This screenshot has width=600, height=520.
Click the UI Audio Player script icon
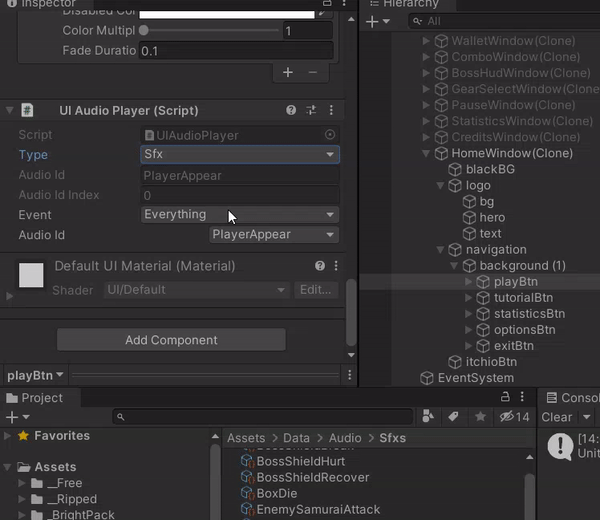tap(27, 111)
